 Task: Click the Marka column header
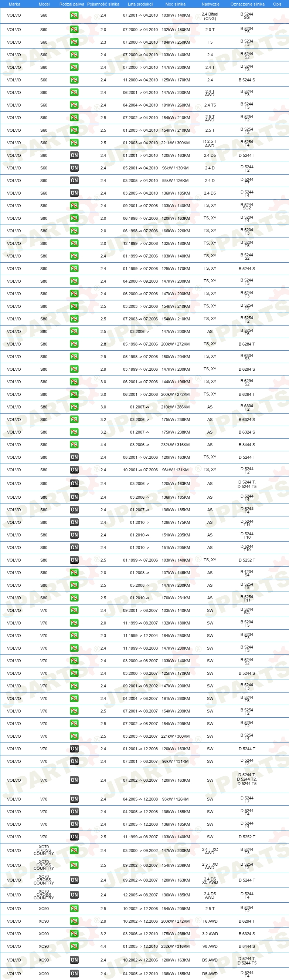[14, 4]
